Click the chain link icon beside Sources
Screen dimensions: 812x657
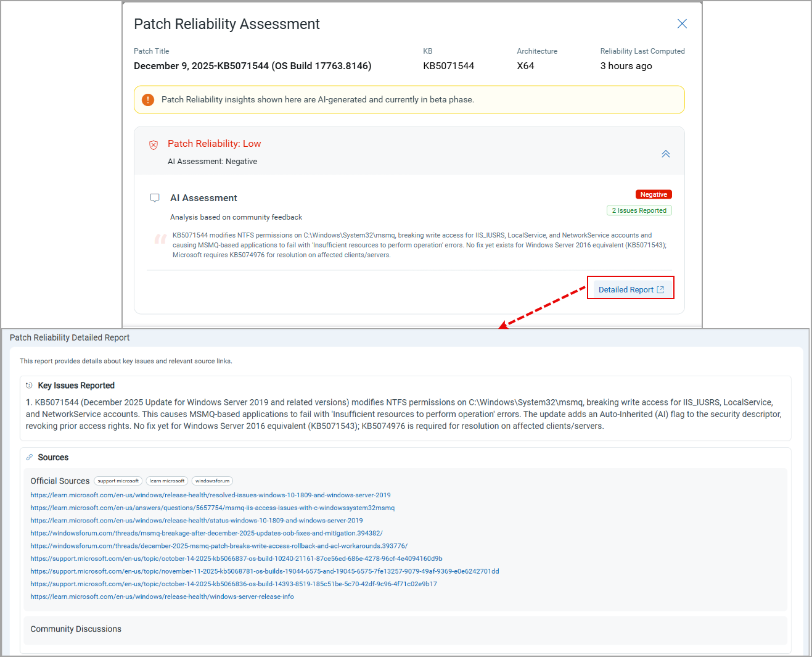29,458
